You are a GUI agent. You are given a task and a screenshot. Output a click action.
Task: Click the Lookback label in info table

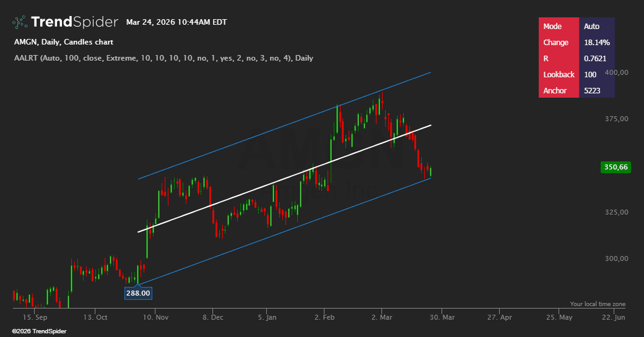559,75
